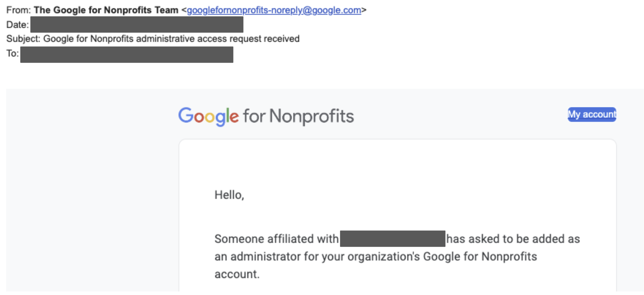Image resolution: width=644 pixels, height=295 pixels.
Task: Click the bold sender name "The Google for Nonprofits Team"
Action: pyautogui.click(x=106, y=10)
